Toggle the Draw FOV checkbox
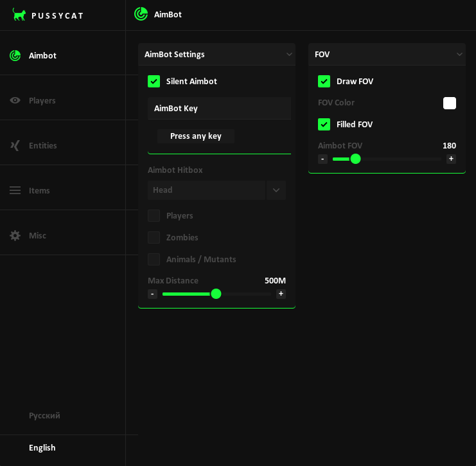476x466 pixels. (x=324, y=81)
